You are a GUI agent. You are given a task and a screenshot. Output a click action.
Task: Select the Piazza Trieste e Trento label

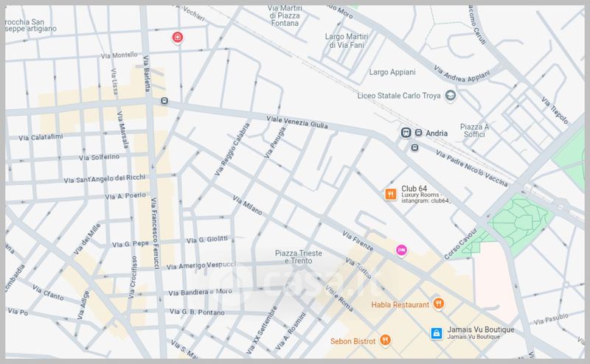299,257
